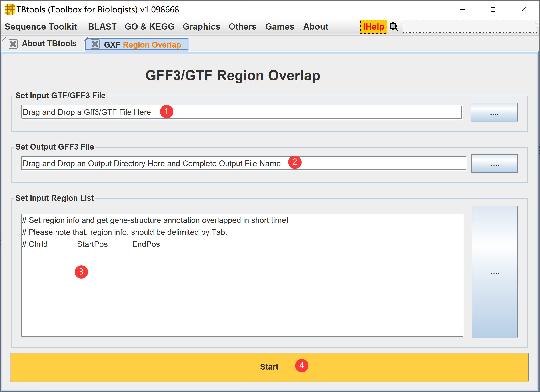This screenshot has height=392, width=540.
Task: Click the output GFF3 file path field
Action: coord(244,163)
